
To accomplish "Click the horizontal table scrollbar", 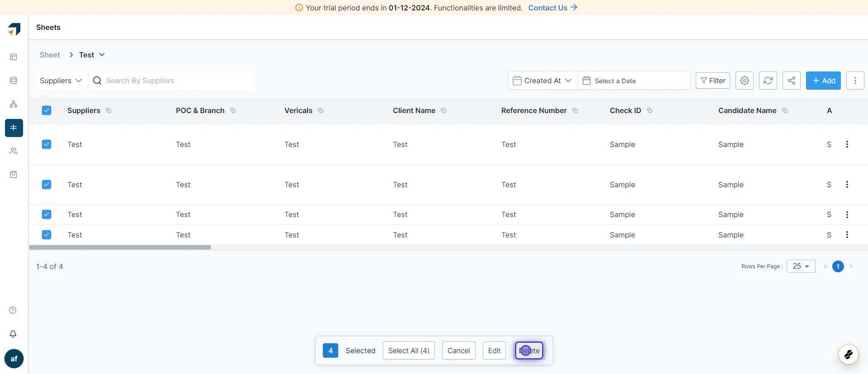I will click(120, 247).
